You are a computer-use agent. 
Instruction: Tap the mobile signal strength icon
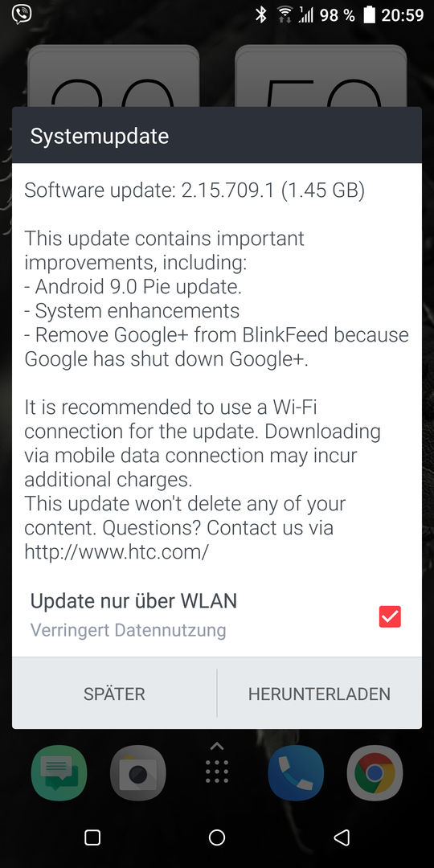(306, 15)
